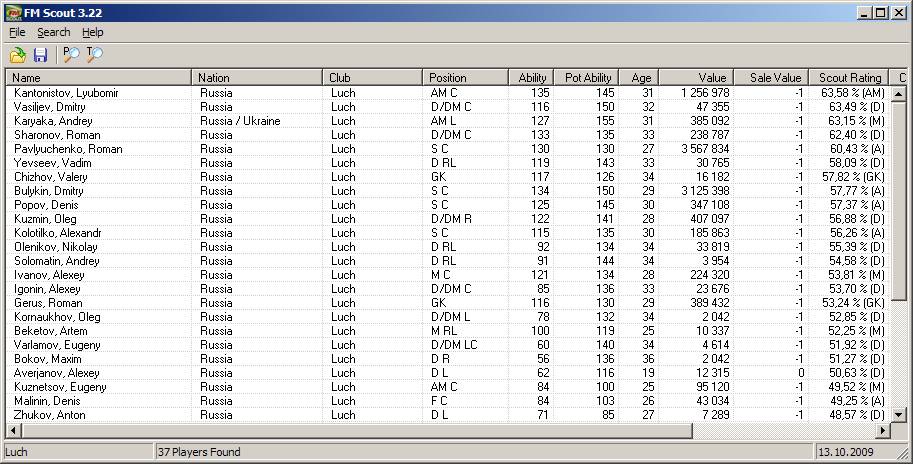Image resolution: width=913 pixels, height=464 pixels.
Task: Click the position cell D/DM LC
Action: pyautogui.click(x=454, y=345)
